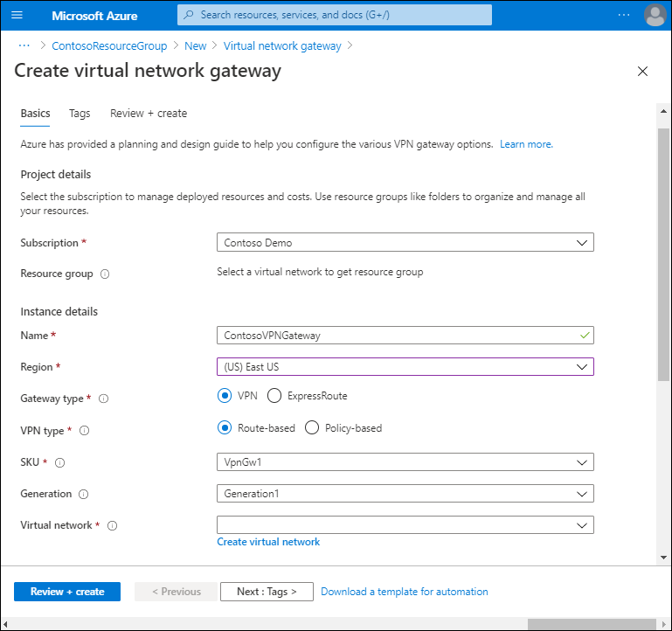Click horizontal scroll left arrow
The height and width of the screenshot is (631, 672).
5,624
